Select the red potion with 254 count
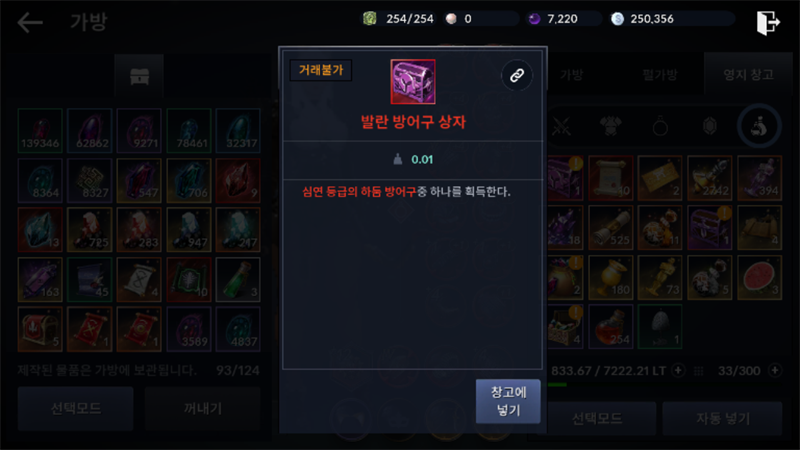Viewport: 800px width, 450px height. pos(611,327)
